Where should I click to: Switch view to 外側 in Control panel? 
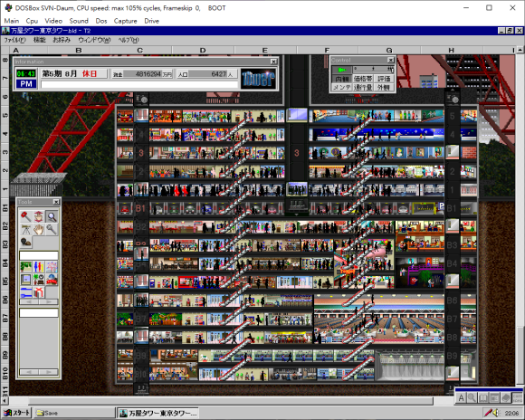(384, 87)
